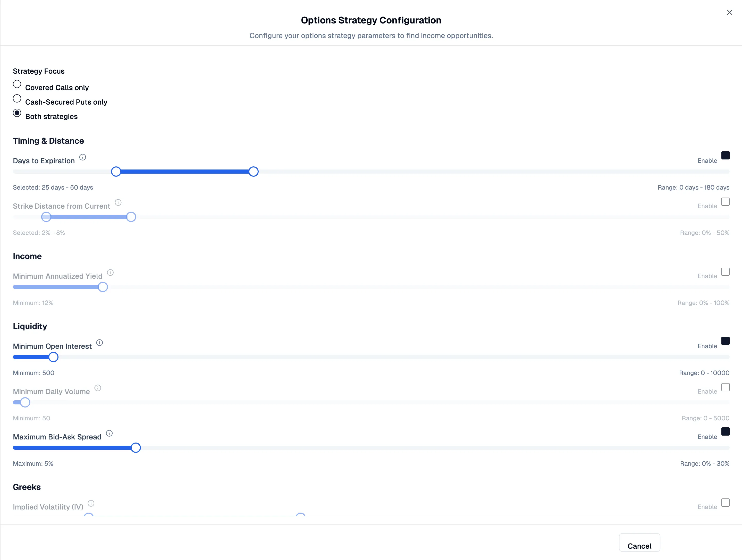Click the Minimum Open Interest info icon
Viewport: 742px width, 560px height.
click(100, 342)
